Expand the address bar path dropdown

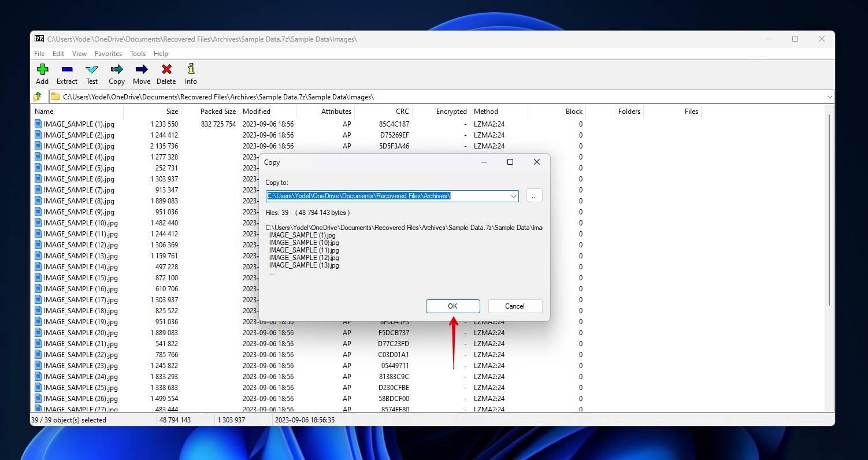pos(829,97)
